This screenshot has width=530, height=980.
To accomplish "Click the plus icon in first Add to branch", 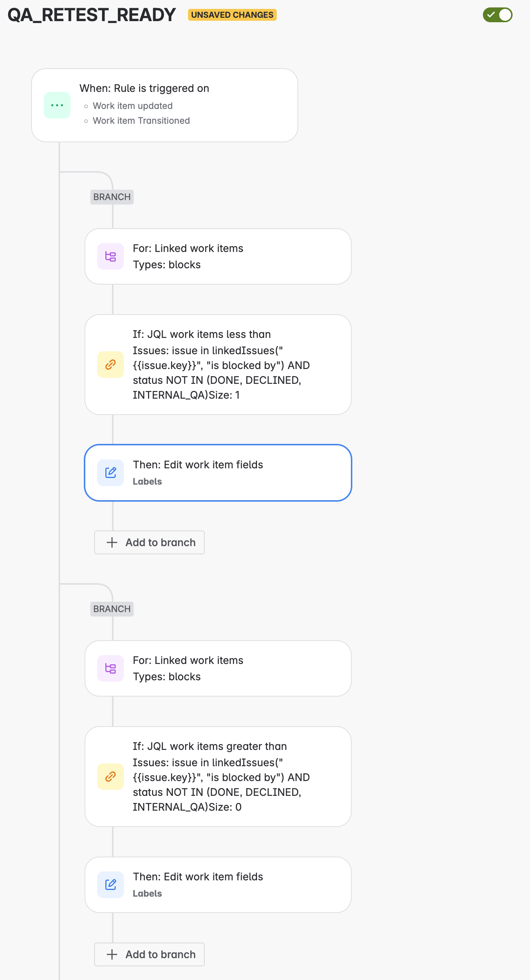I will click(x=112, y=542).
